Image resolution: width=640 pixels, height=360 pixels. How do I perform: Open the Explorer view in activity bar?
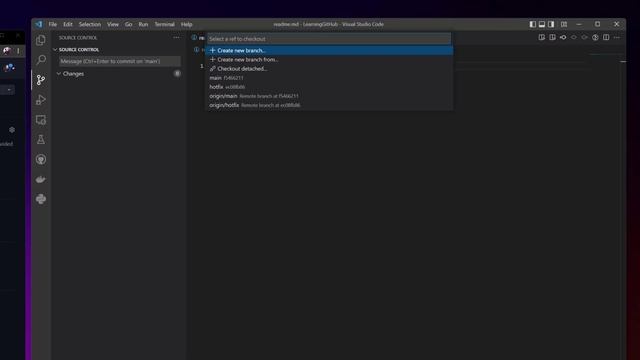[41, 40]
